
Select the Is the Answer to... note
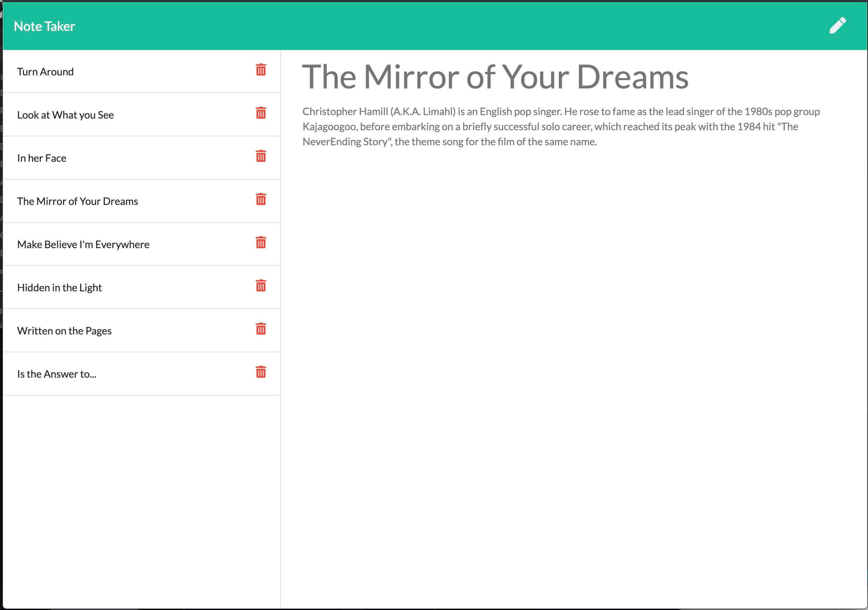57,374
